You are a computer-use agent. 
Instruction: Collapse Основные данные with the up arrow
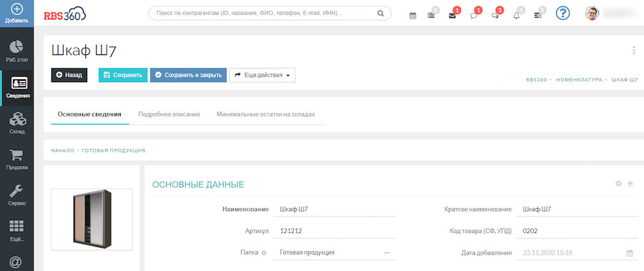(x=630, y=184)
